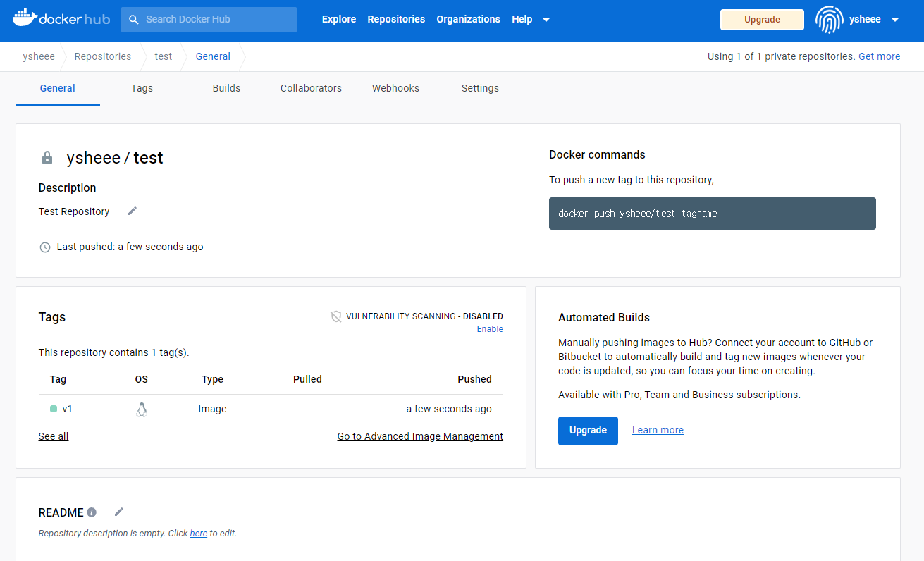The height and width of the screenshot is (561, 924).
Task: Edit description with the pencil icon
Action: pyautogui.click(x=133, y=211)
